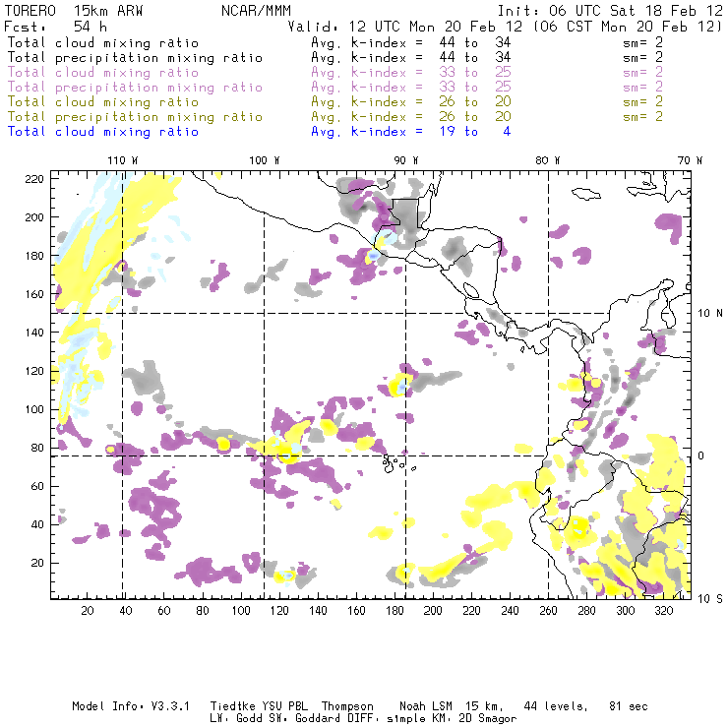
Task: Select "Avg. k-index = 26 to 20" on olive precipitation row
Action: [411, 117]
